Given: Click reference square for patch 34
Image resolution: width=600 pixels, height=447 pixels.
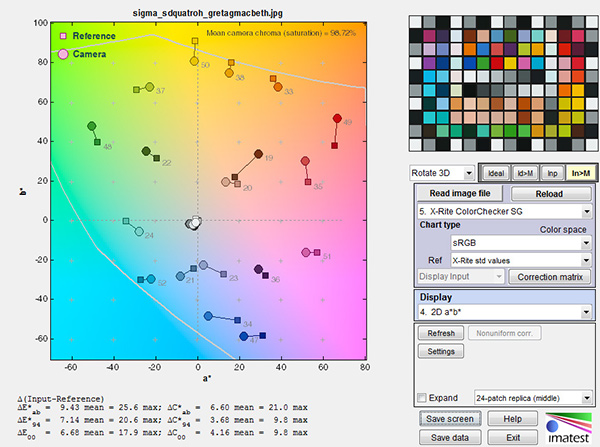Looking at the screenshot, I should [237, 320].
